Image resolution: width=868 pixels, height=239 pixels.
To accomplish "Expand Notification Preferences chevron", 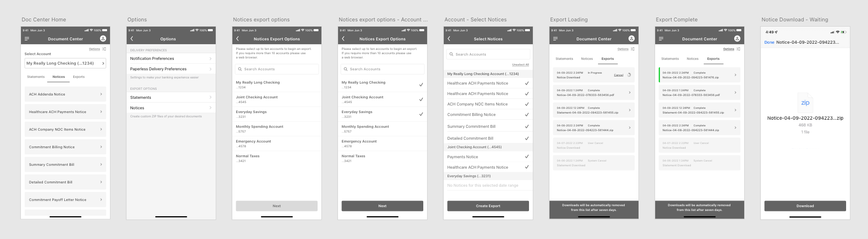I will pos(210,58).
